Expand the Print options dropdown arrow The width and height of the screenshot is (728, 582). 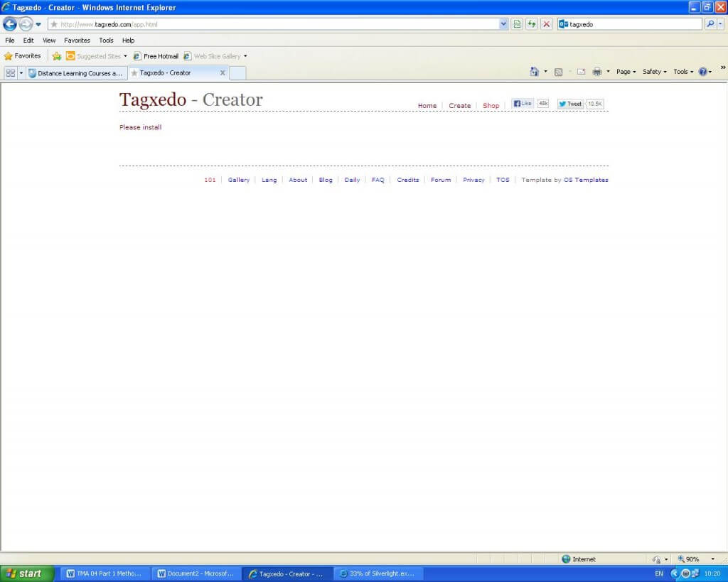609,72
